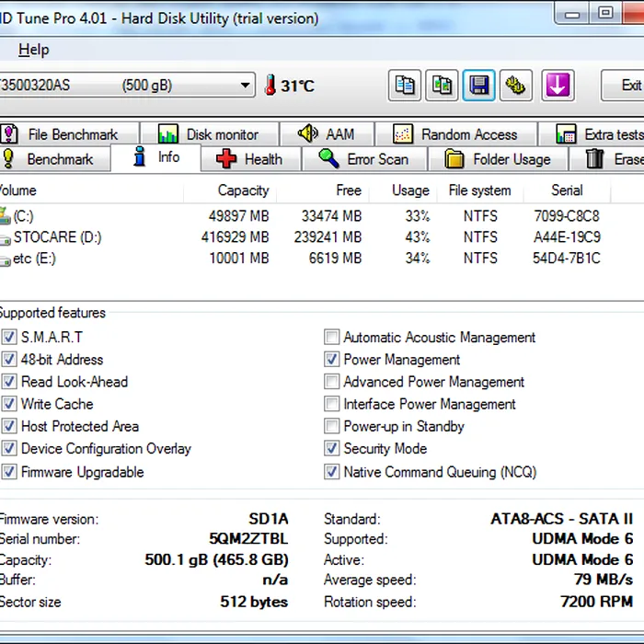The image size is (644, 644).
Task: Toggle the S.M.A.R.T checkbox
Action: 9,338
